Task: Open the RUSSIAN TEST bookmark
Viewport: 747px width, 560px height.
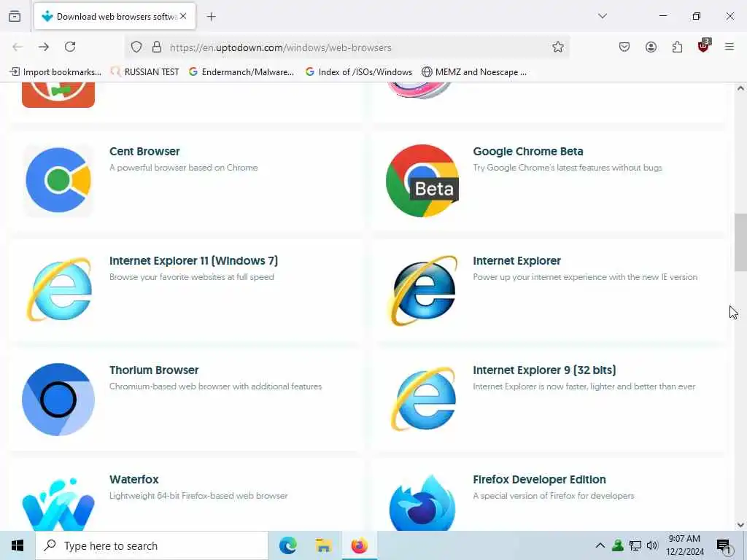Action: coord(145,72)
